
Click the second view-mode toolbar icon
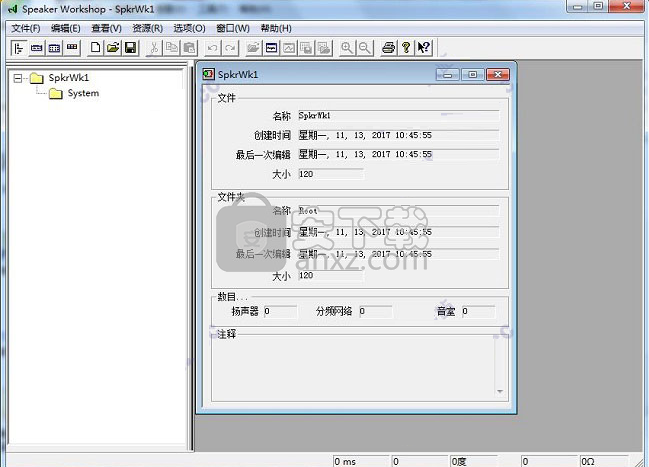pyautogui.click(x=36, y=48)
